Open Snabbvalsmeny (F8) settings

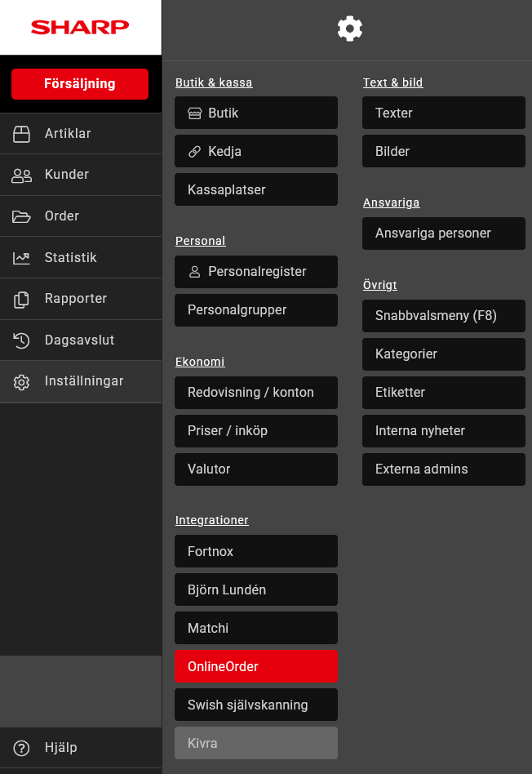(x=443, y=315)
